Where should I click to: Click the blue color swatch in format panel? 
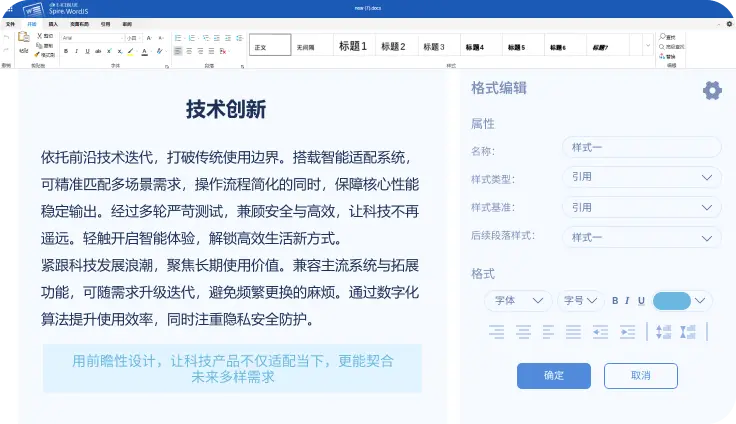(672, 301)
